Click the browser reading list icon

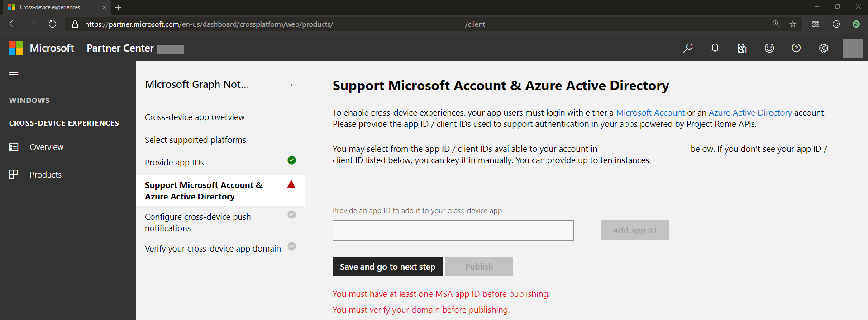[x=816, y=24]
